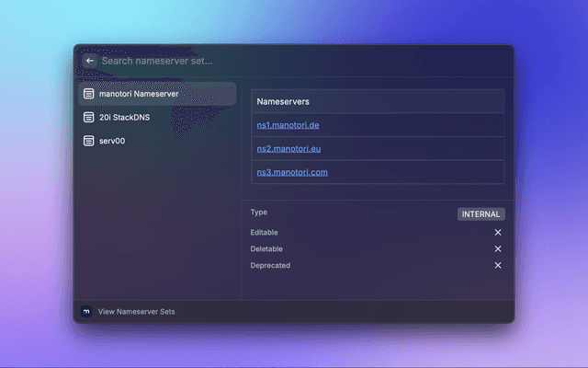Click the X icon next to Editable

click(x=498, y=233)
